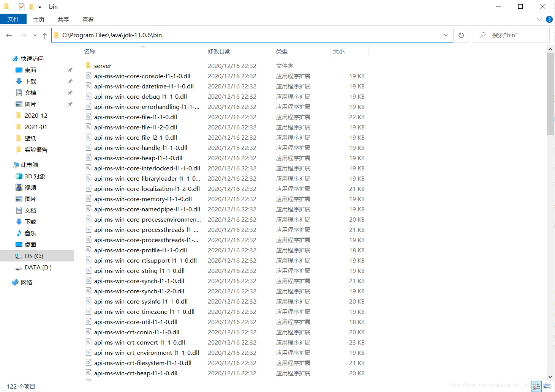Click the new folder quick access icon

click(x=31, y=6)
